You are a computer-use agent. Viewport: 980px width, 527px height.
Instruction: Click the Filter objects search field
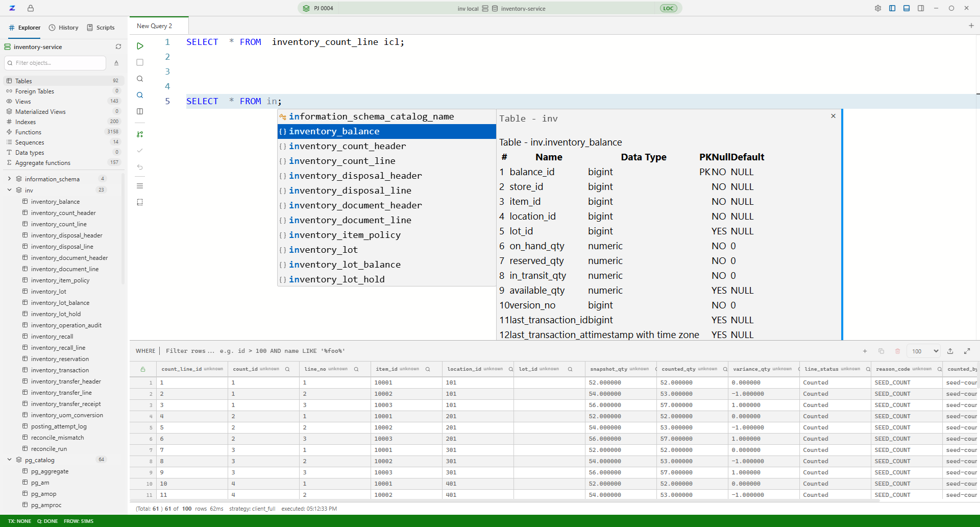(x=56, y=63)
